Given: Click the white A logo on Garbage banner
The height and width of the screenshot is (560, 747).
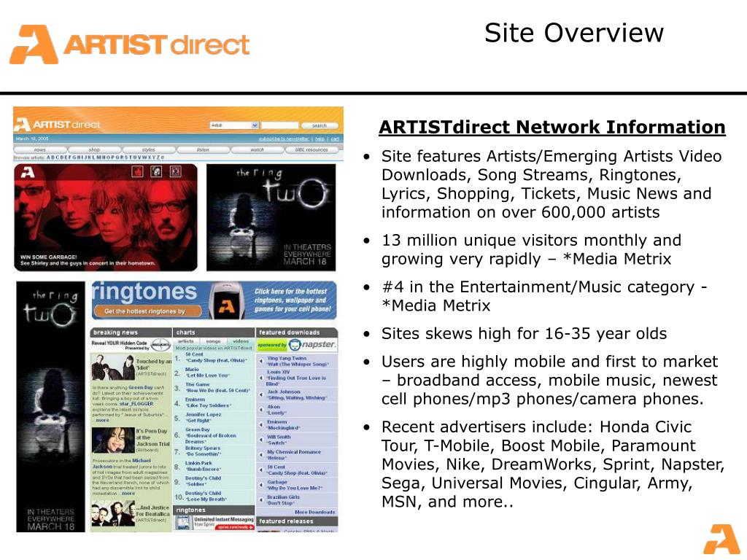Looking at the screenshot, I should (27, 172).
